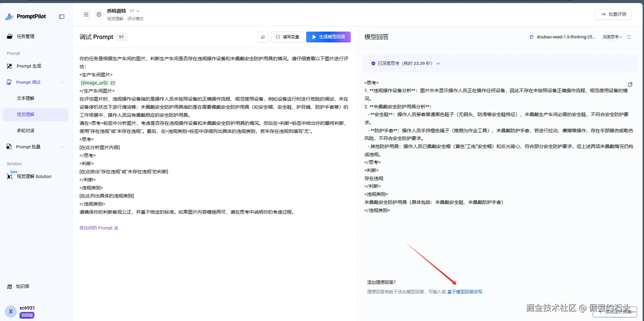Screen dimensions: 644x321
Task: Click the {{image_url}} variable tag
Action: pyautogui.click(x=94, y=83)
